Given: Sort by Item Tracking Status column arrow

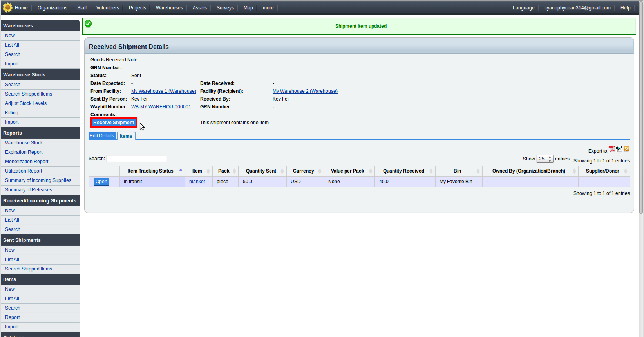Looking at the screenshot, I should (181, 170).
